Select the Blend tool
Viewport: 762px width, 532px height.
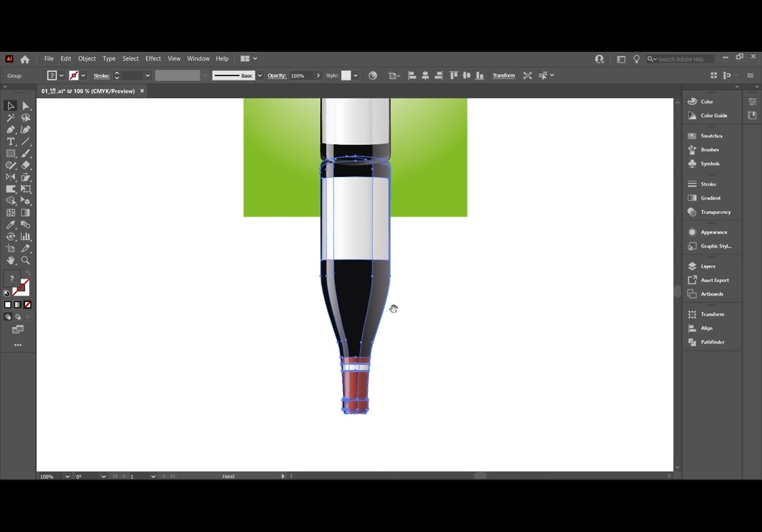click(x=26, y=225)
